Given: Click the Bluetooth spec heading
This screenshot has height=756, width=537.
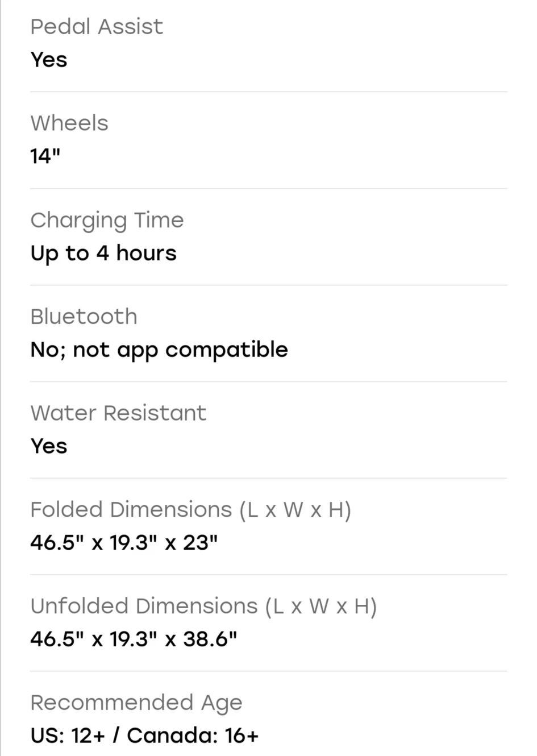Looking at the screenshot, I should point(84,317).
